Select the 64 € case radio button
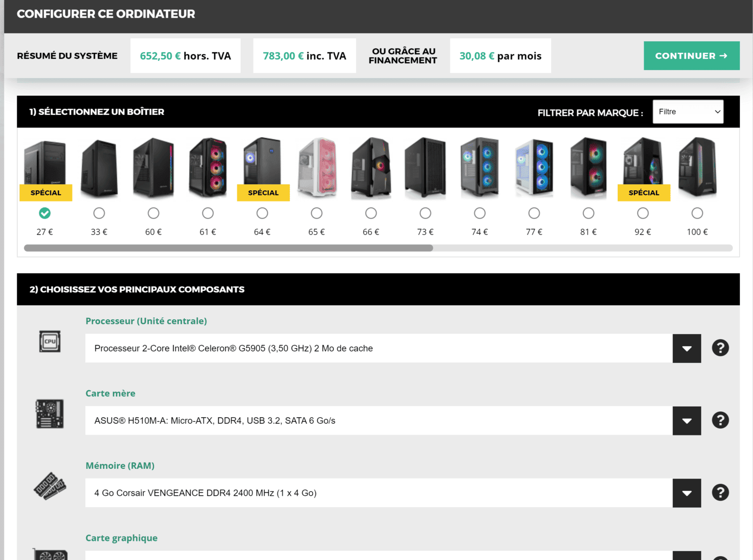753x560 pixels. tap(262, 213)
